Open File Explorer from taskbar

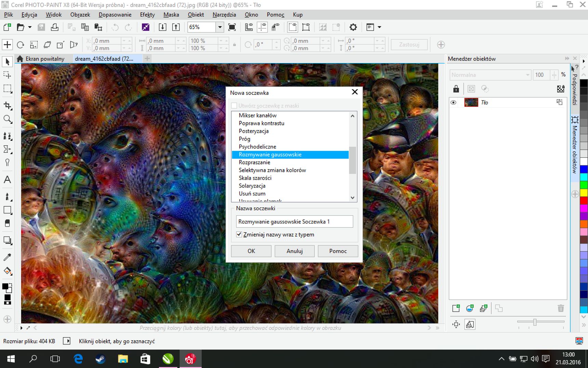[x=123, y=359]
